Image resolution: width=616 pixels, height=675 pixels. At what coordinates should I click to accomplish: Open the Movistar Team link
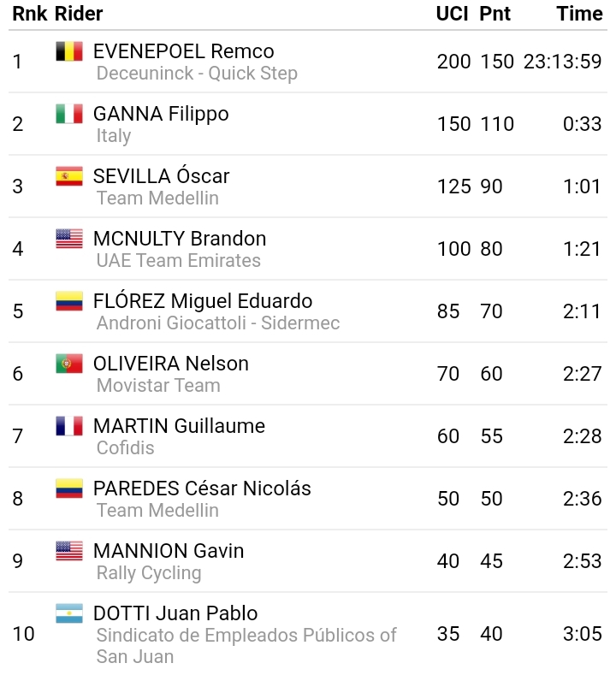tap(158, 386)
